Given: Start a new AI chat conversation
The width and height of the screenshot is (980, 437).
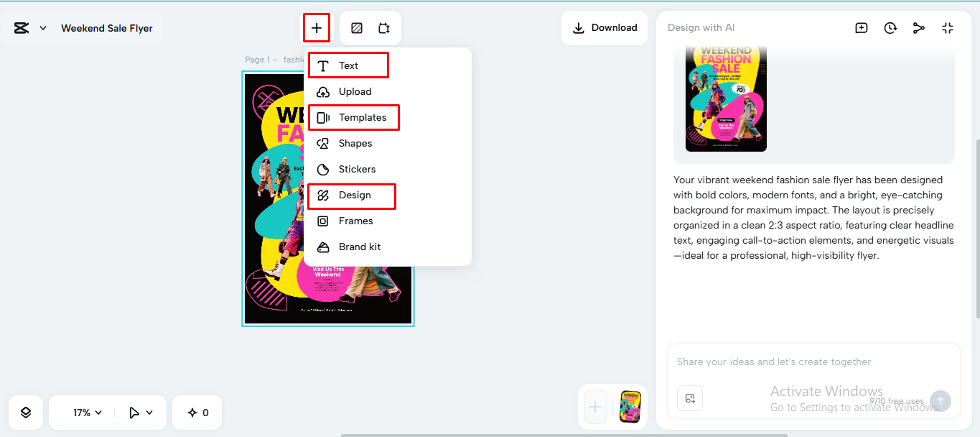Looking at the screenshot, I should click(x=861, y=27).
